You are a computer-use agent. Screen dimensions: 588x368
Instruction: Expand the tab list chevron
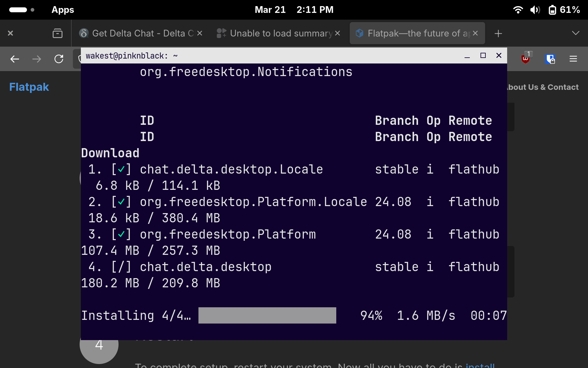(576, 33)
